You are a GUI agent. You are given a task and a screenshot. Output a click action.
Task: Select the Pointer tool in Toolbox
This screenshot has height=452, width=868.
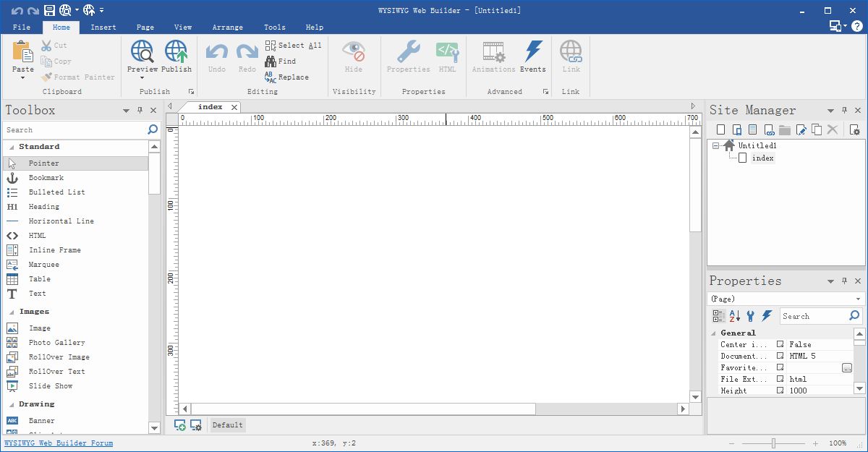click(x=76, y=163)
